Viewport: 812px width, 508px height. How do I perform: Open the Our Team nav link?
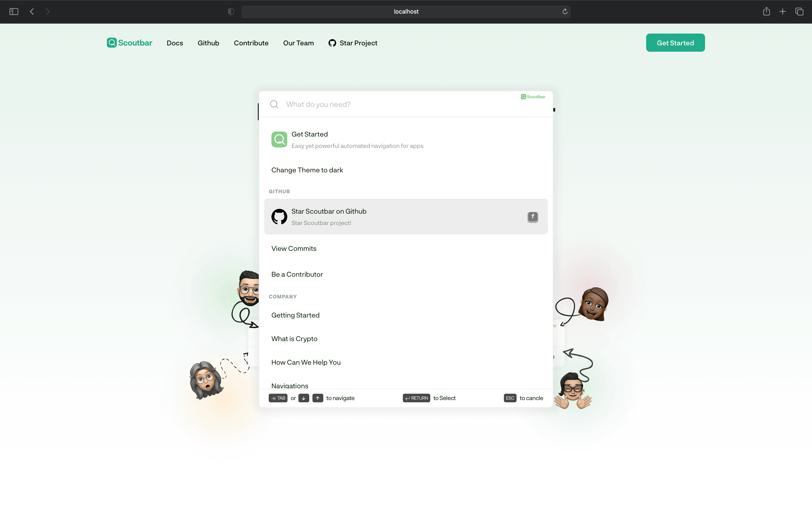point(298,43)
